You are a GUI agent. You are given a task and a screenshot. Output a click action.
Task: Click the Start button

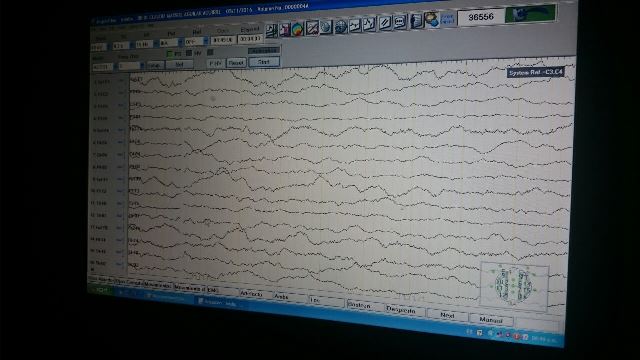point(264,62)
